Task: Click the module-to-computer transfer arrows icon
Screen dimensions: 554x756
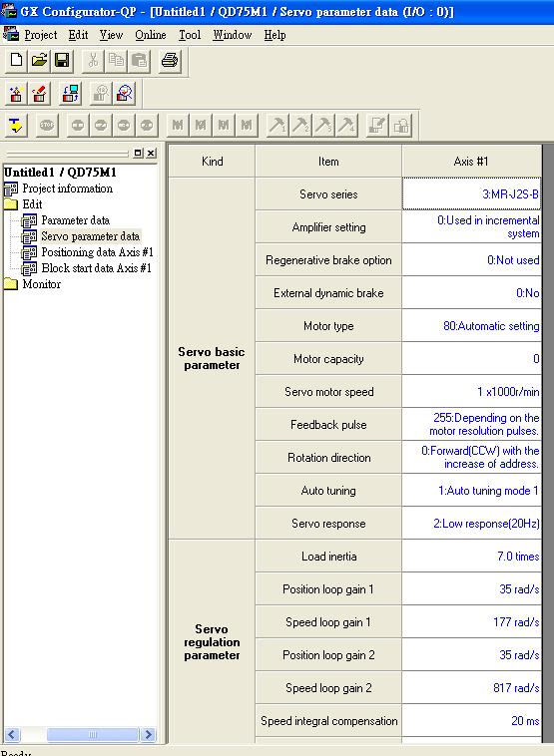Action: (71, 94)
